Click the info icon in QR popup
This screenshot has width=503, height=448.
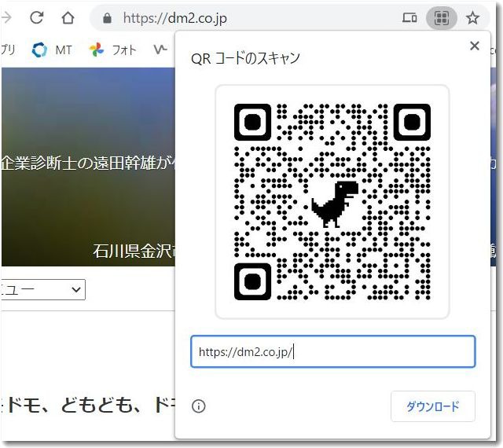pos(199,406)
